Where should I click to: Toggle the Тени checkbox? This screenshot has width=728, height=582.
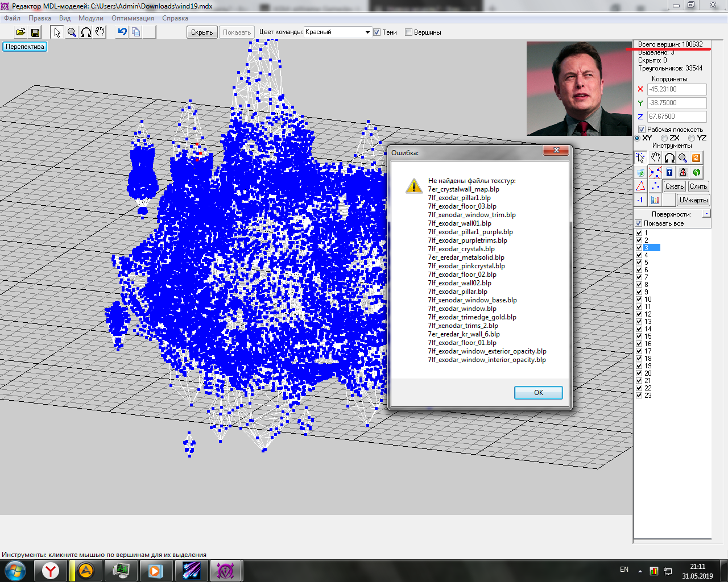point(377,32)
